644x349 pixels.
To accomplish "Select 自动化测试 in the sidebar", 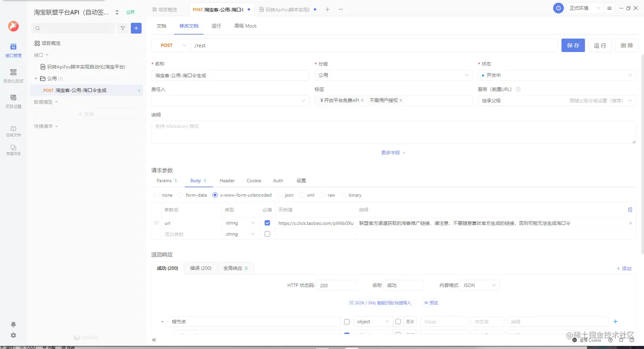I will pos(13,73).
